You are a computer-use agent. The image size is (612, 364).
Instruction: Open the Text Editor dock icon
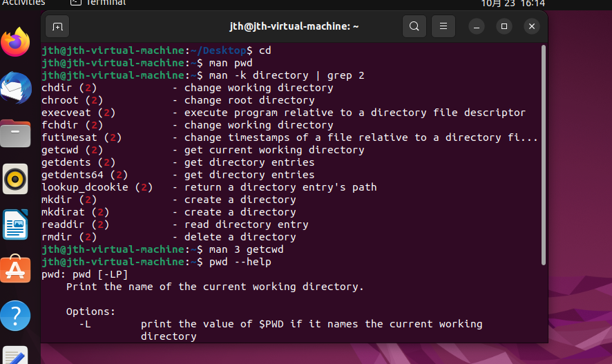pyautogui.click(x=15, y=356)
